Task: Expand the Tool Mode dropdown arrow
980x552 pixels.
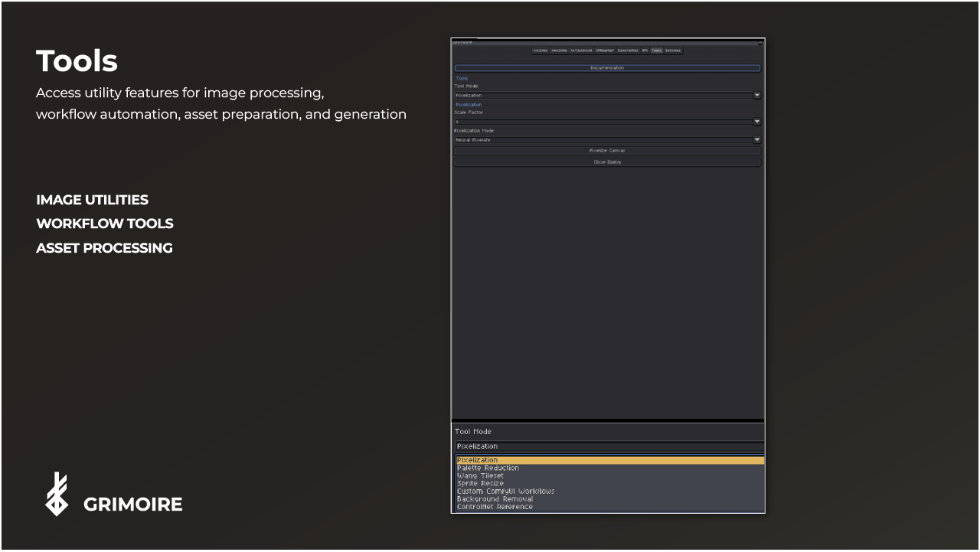Action: 757,96
